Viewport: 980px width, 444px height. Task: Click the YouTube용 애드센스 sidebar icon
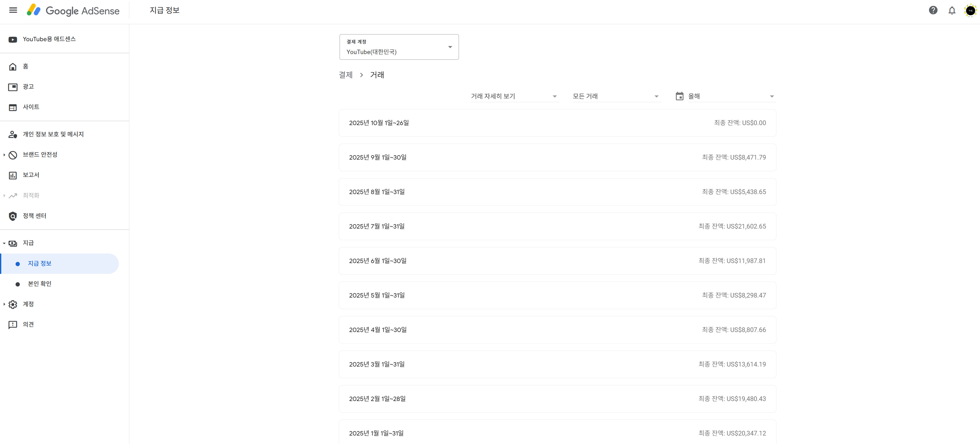(13, 39)
